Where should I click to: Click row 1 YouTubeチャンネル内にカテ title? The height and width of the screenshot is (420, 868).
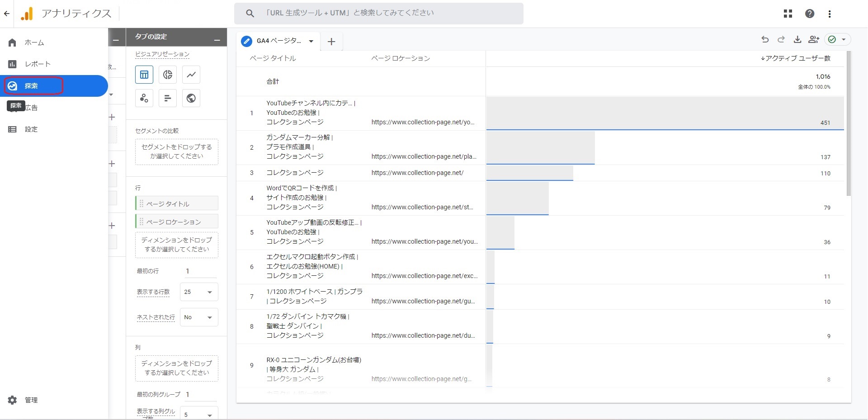tap(311, 113)
